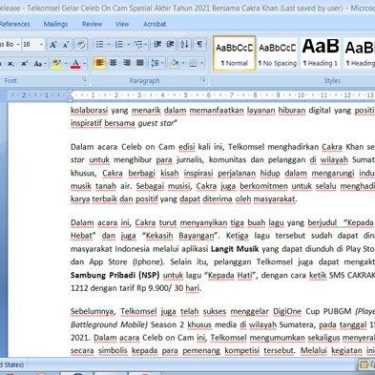Increase the paragraph indent
Viewport: 375px width, 375px height.
(170, 44)
